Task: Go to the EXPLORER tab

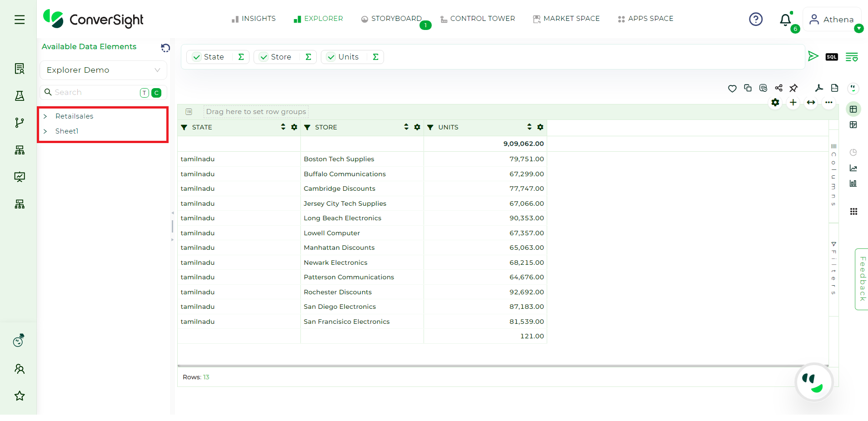Action: (x=318, y=19)
